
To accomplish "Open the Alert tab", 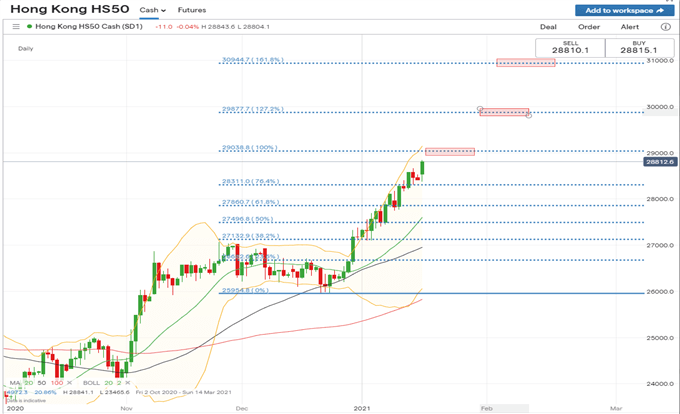I will click(x=630, y=27).
